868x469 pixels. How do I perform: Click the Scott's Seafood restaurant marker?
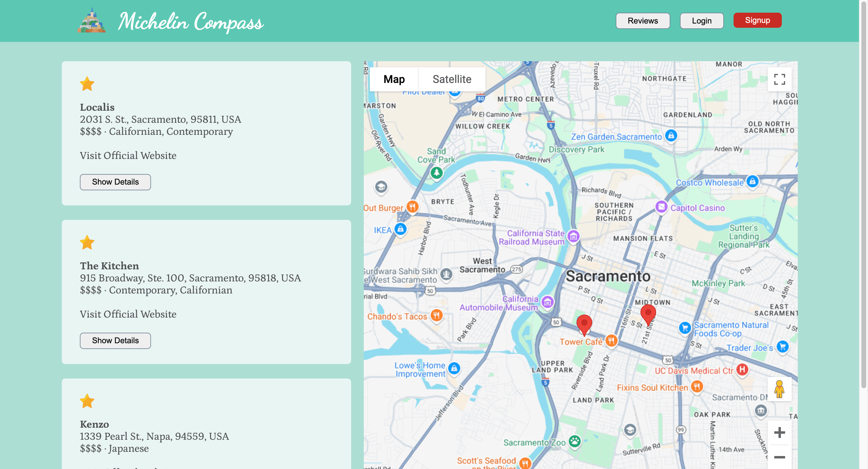(x=525, y=463)
